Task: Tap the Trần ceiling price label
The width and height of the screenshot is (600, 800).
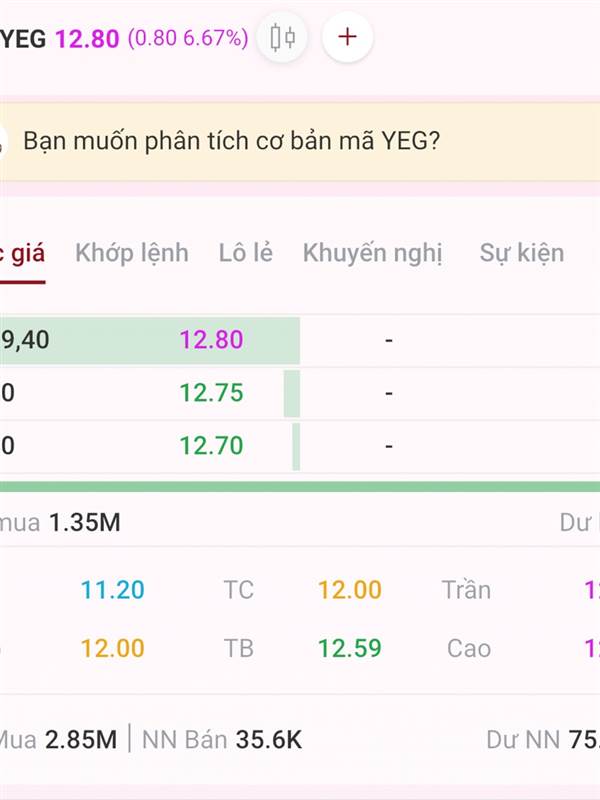Action: pos(466,590)
